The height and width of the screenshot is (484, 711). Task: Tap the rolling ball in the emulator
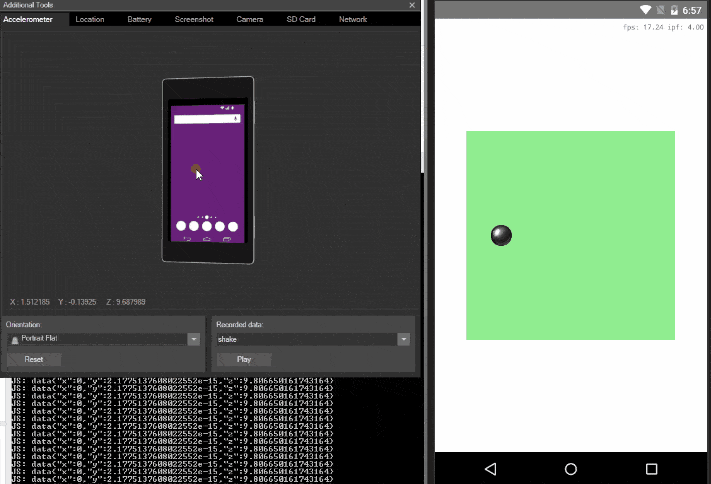tap(501, 235)
